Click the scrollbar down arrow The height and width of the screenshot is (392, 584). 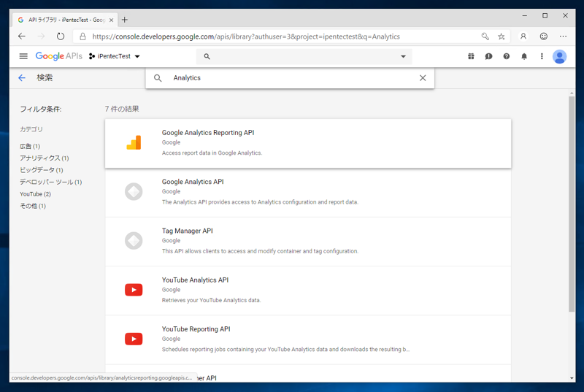(x=572, y=378)
